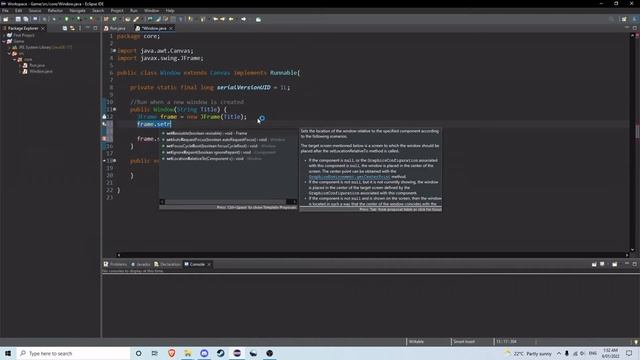
Task: Click the New Java Class toolbar icon
Action: [115, 19]
